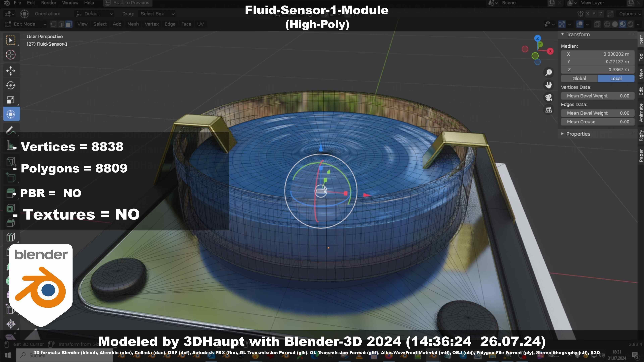Open the editor type dropdown
The image size is (644, 362).
10,14
